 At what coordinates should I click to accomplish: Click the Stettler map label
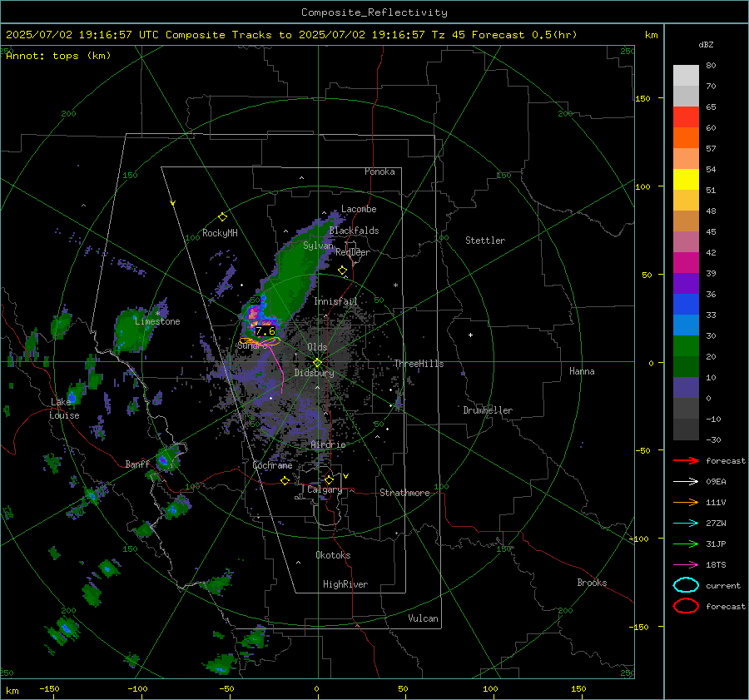pos(485,241)
